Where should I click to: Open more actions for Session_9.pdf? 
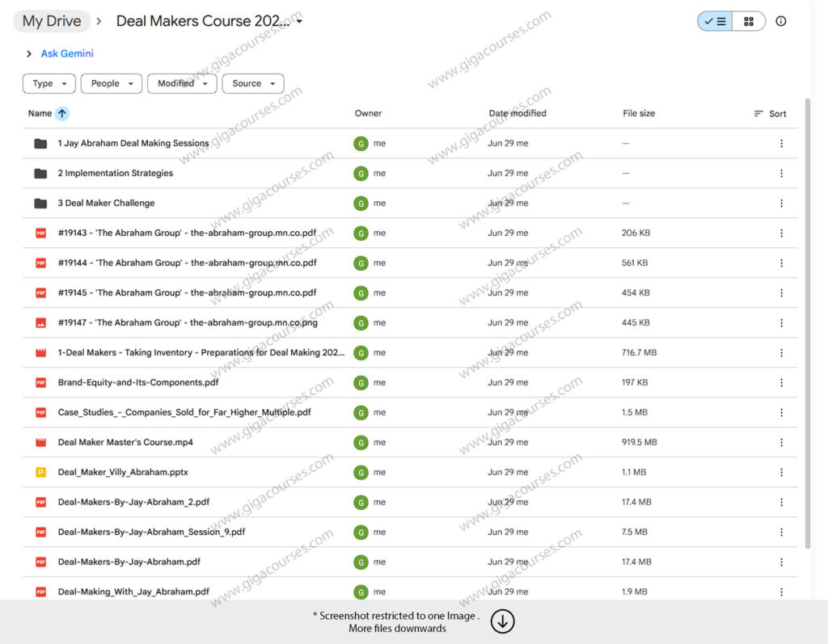pyautogui.click(x=782, y=532)
